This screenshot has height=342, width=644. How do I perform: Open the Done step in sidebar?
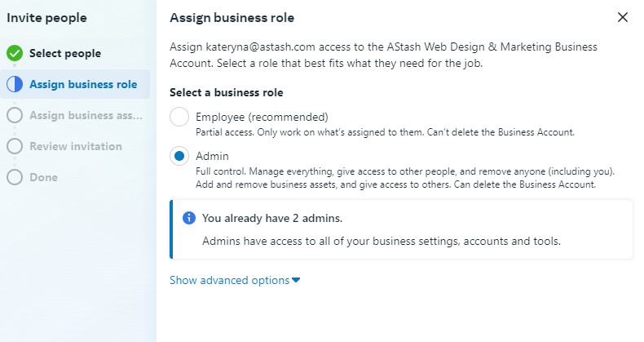pos(43,178)
